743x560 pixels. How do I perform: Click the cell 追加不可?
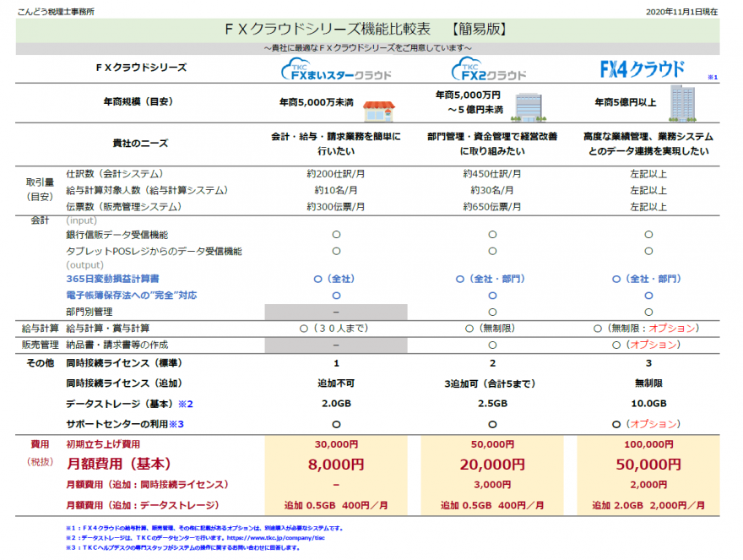[x=336, y=383]
